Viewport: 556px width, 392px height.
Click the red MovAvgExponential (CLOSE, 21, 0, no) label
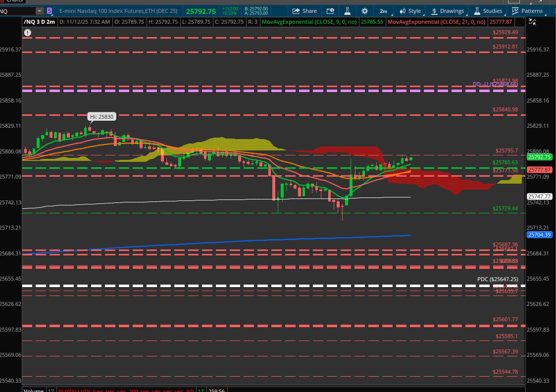pos(437,22)
